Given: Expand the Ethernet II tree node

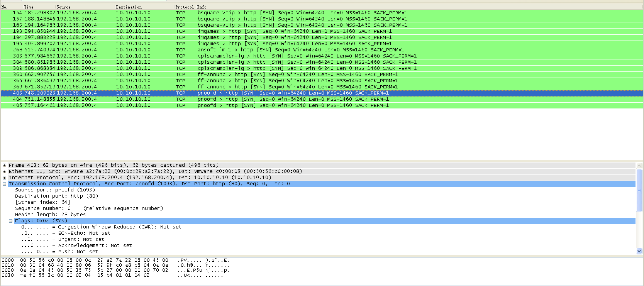Looking at the screenshot, I should pyautogui.click(x=4, y=171).
